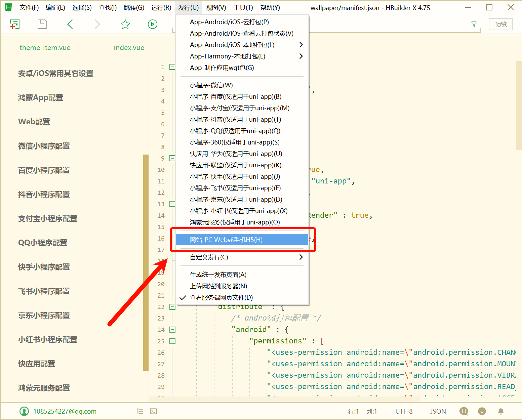Click the list outline icon in status bar
The width and height of the screenshot is (522, 420).
[140, 411]
